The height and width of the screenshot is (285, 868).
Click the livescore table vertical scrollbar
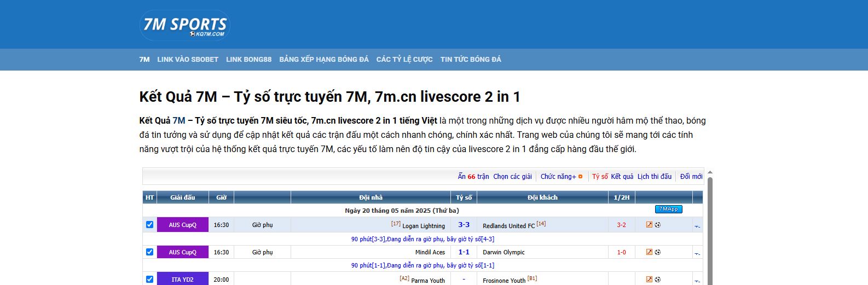[710, 230]
